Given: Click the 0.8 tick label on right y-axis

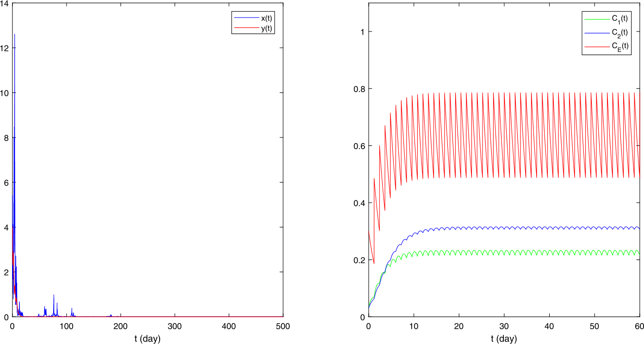Looking at the screenshot, I should (x=359, y=88).
